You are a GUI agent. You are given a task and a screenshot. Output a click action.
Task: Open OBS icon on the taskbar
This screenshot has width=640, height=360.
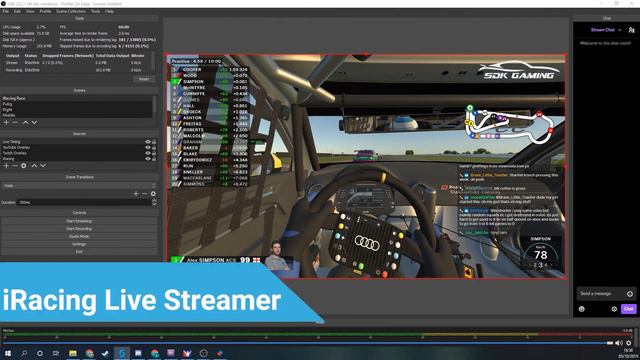point(204,353)
